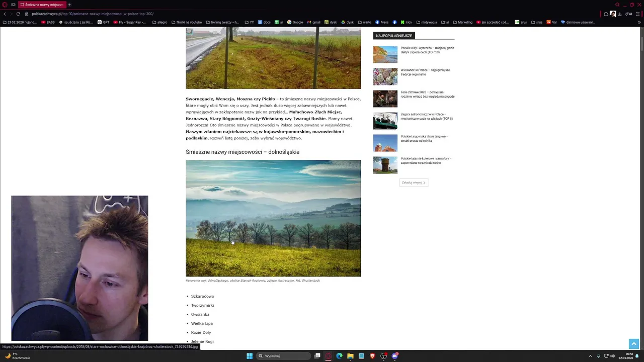Screen dimensions: 644x362
Task: Click heading Śmieszne nazwy miejscowości – dolnośląskie
Action: pos(243,152)
